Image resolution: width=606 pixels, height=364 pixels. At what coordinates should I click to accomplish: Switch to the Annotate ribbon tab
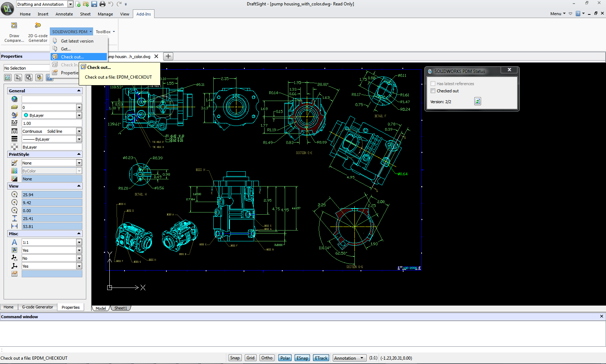[64, 14]
